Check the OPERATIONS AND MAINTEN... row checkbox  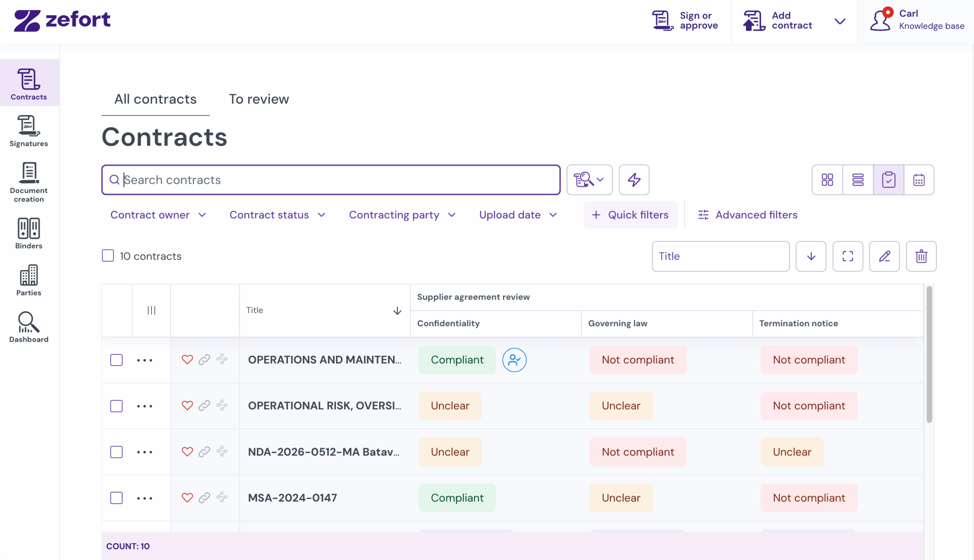(116, 360)
